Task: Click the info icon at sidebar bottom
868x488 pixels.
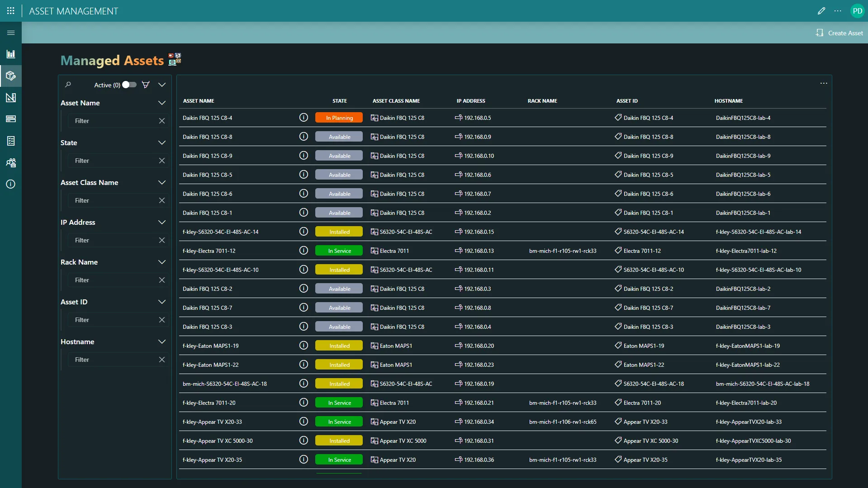Action: 10,184
